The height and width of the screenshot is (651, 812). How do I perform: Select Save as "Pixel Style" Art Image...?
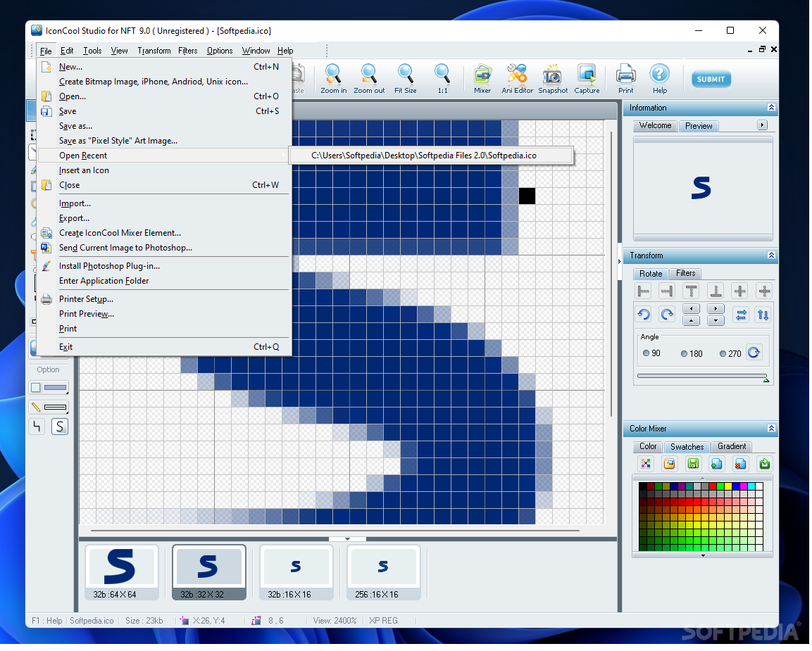(x=164, y=141)
